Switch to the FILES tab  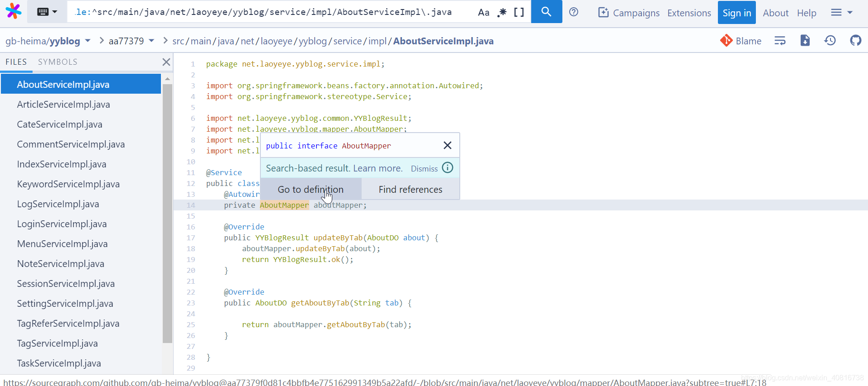click(x=16, y=62)
